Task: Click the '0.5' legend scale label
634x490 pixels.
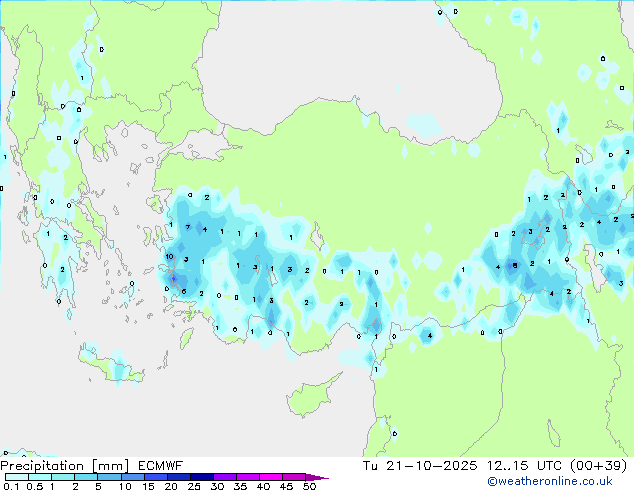Action: pyautogui.click(x=35, y=486)
